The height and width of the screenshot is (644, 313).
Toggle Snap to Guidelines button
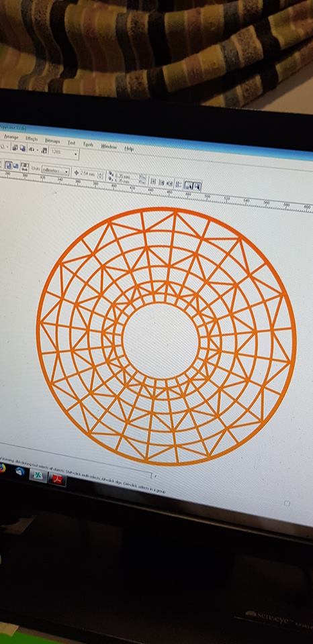(162, 182)
